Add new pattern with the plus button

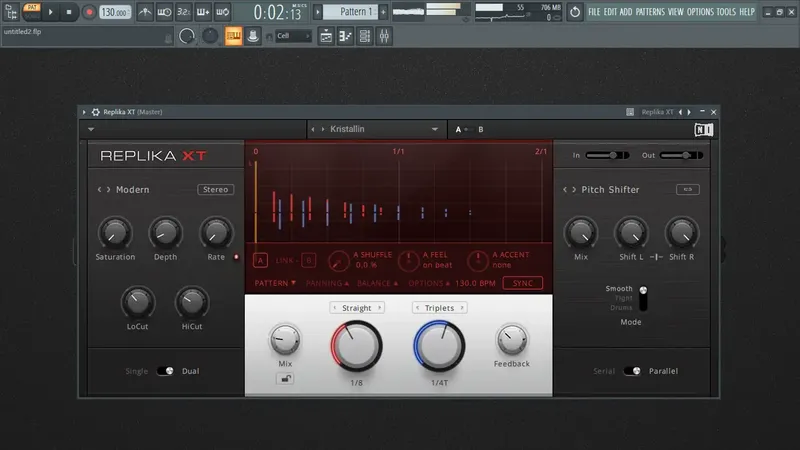coord(383,12)
